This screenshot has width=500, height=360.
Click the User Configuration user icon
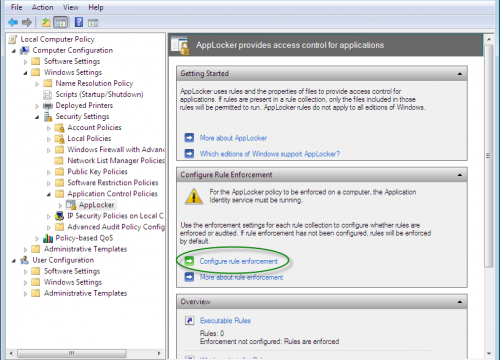click(25, 260)
